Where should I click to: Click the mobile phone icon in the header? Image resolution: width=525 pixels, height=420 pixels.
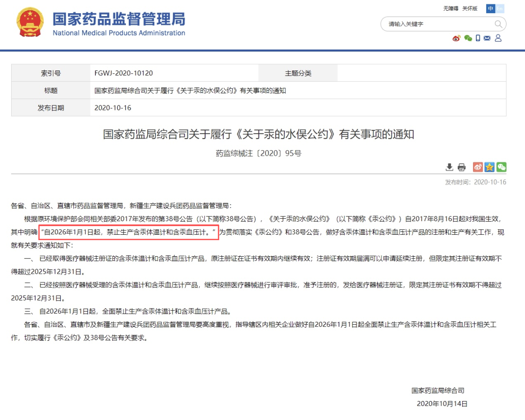click(x=478, y=38)
